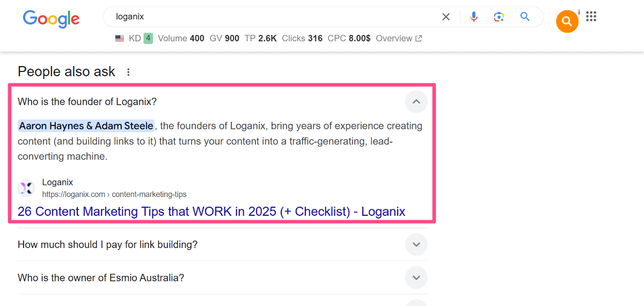This screenshot has width=644, height=306.
Task: Collapse the Loganix founder question
Action: [x=416, y=101]
